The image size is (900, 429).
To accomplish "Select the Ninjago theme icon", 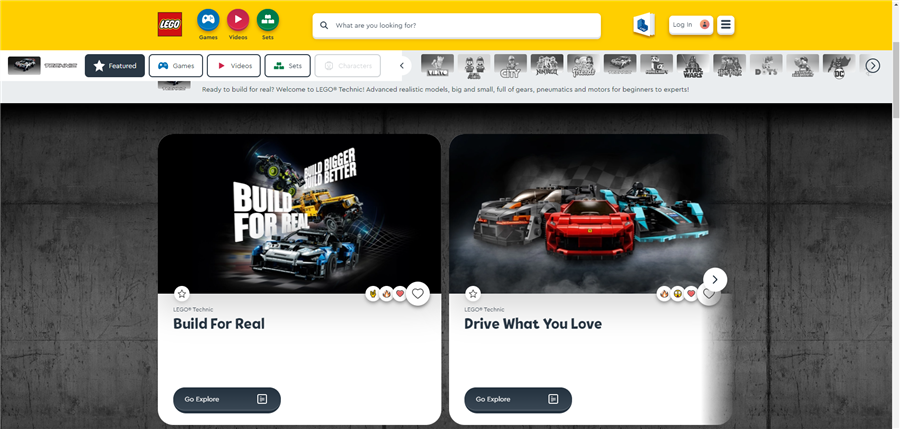I will (547, 66).
